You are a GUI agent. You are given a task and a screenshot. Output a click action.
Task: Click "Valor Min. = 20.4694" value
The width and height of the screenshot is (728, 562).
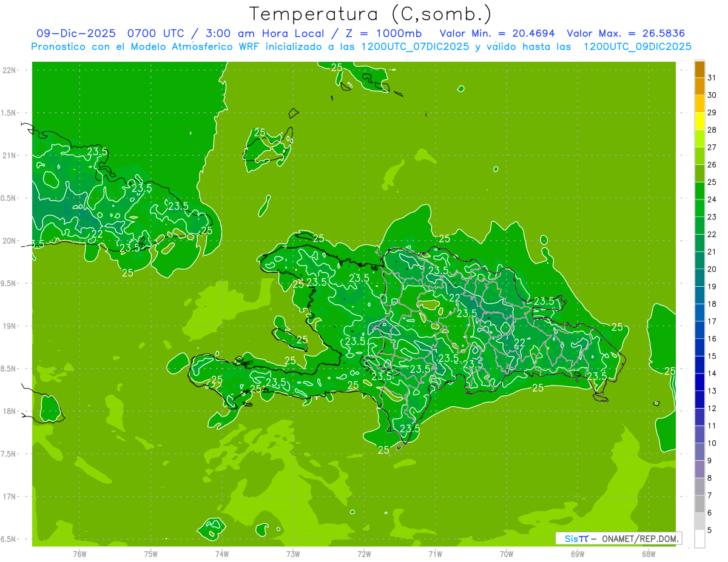pyautogui.click(x=497, y=33)
